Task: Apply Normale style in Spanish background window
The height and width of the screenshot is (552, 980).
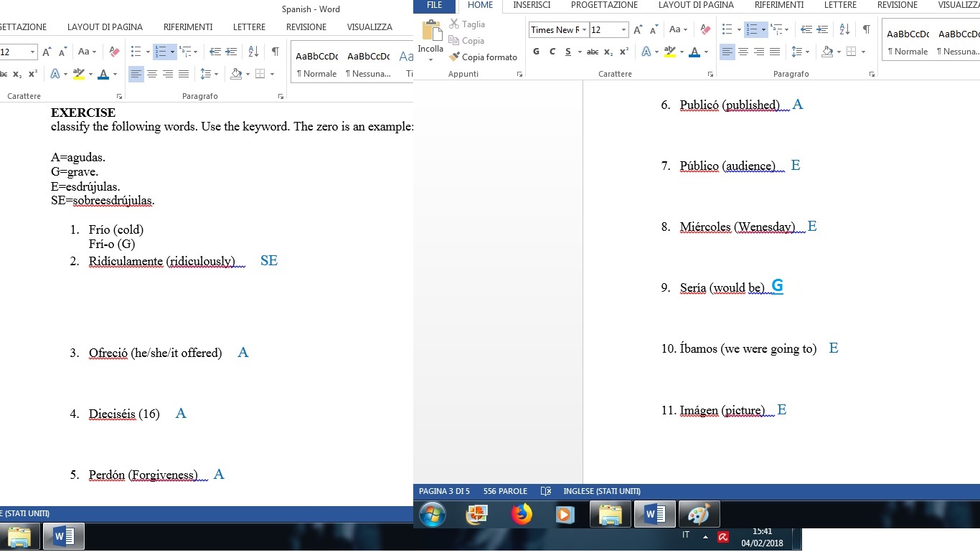Action: 316,65
